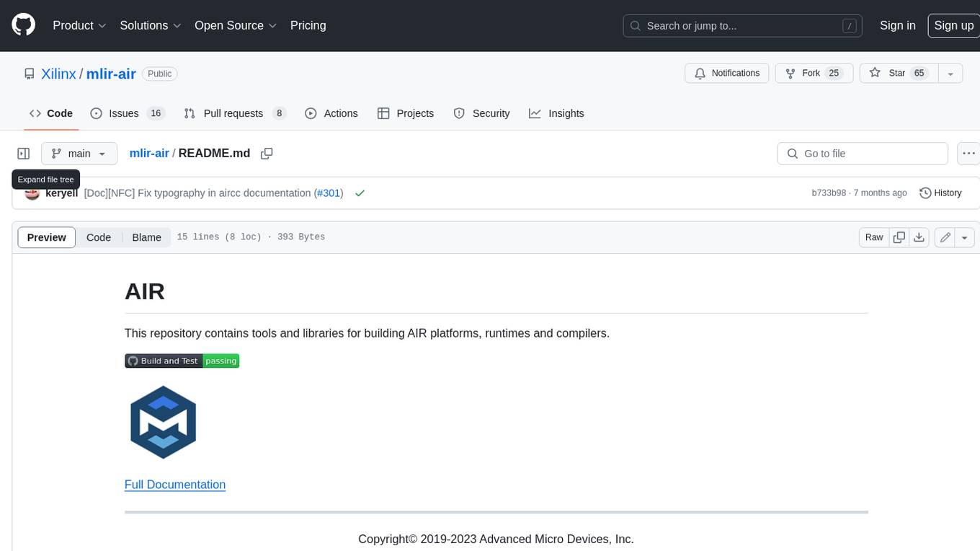Switch to the Insights tab
Screen dimensions: 980x551
[x=556, y=113]
